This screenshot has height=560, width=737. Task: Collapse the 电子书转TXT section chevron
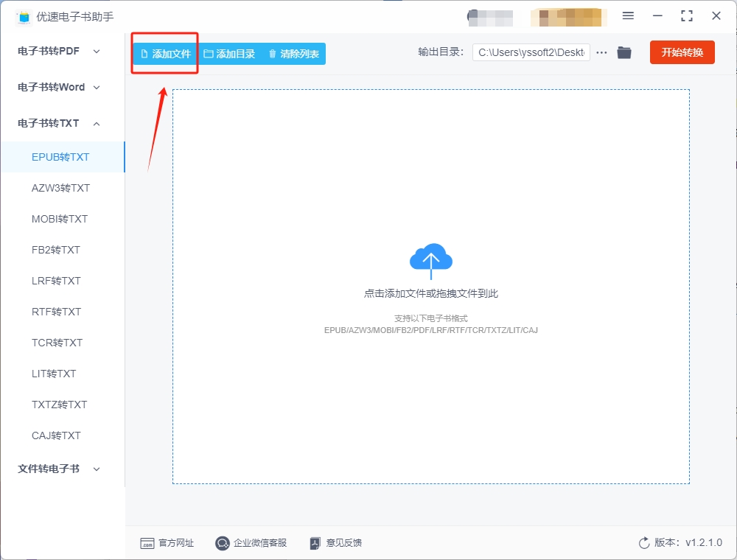97,124
